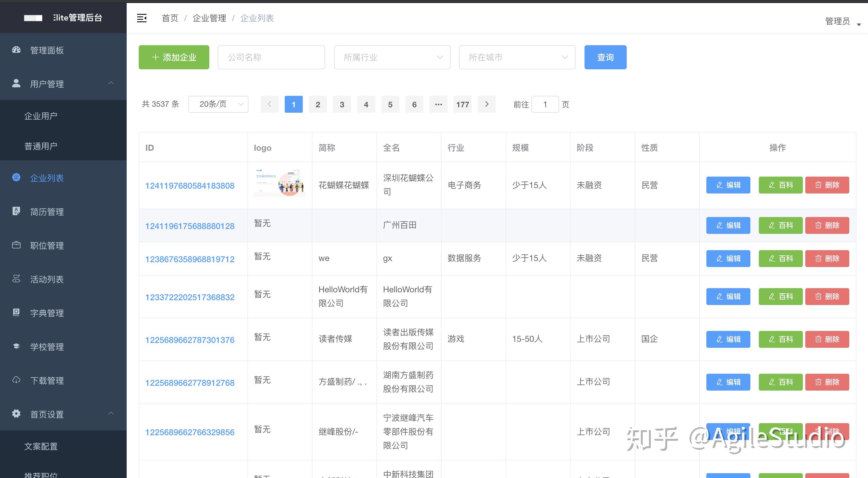Click the 查询 button

(605, 57)
